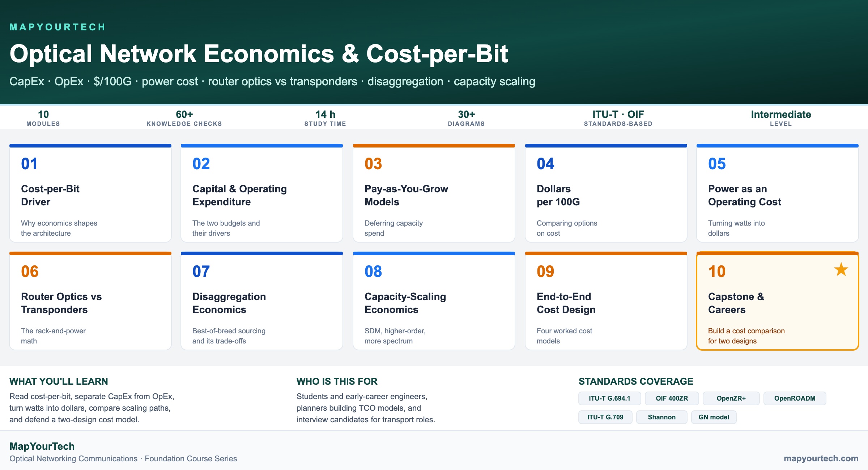Select the OpenROADM tag
Screen dimensions: 868x470
pyautogui.click(x=795, y=398)
